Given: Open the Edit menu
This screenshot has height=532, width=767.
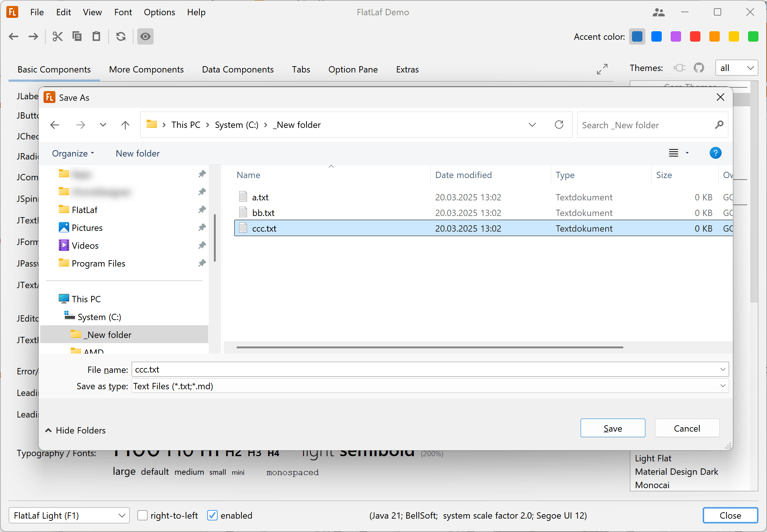Looking at the screenshot, I should coord(64,12).
